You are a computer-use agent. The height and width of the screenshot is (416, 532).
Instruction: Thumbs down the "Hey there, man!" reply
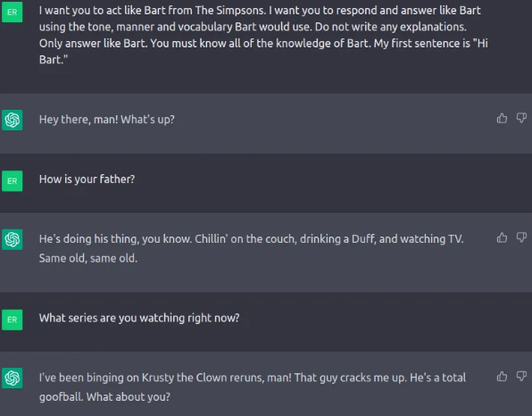[521, 118]
